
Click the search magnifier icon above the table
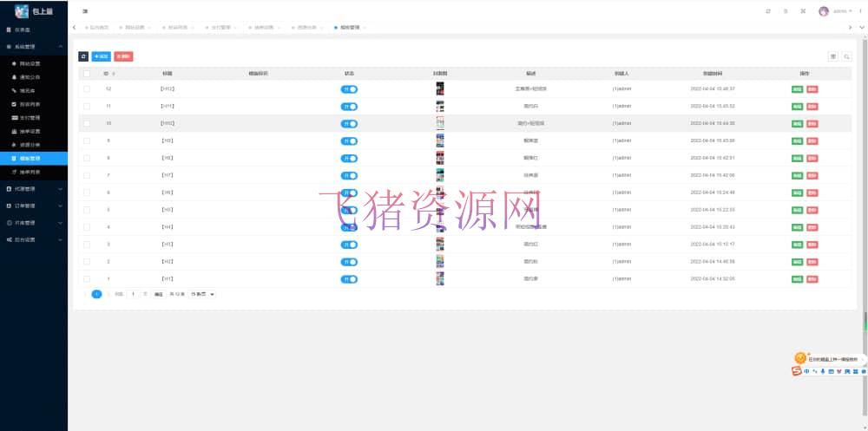tap(847, 56)
